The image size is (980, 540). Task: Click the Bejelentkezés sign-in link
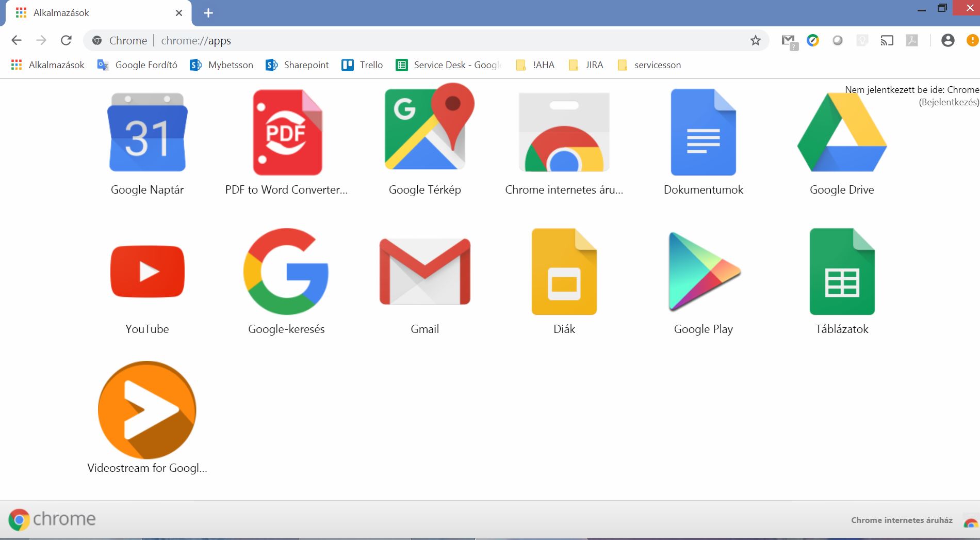tap(949, 102)
